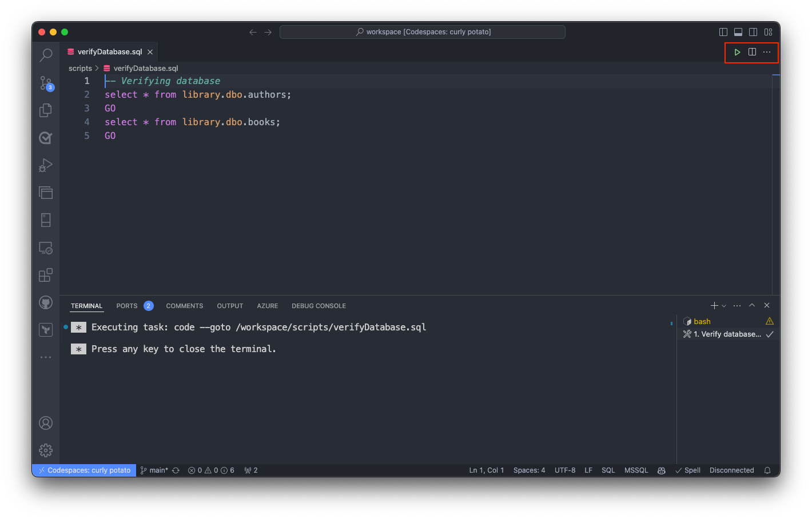This screenshot has width=812, height=519.
Task: Open the Source Control view
Action: click(x=46, y=82)
